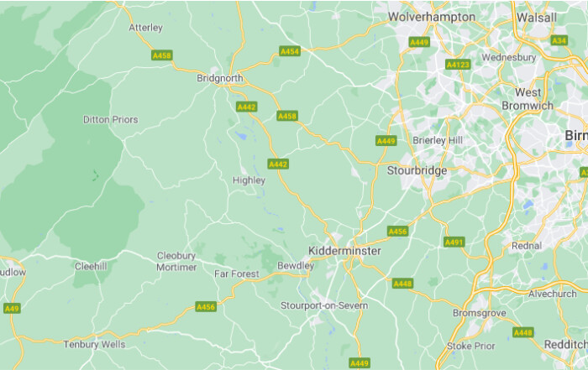The width and height of the screenshot is (588, 370).
Task: Click the A448 shield near Kidderminster
Action: click(x=402, y=284)
